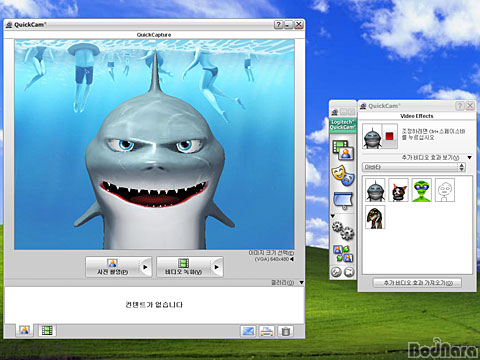Click the webcam icon atop the sidebar strip

[x=335, y=112]
